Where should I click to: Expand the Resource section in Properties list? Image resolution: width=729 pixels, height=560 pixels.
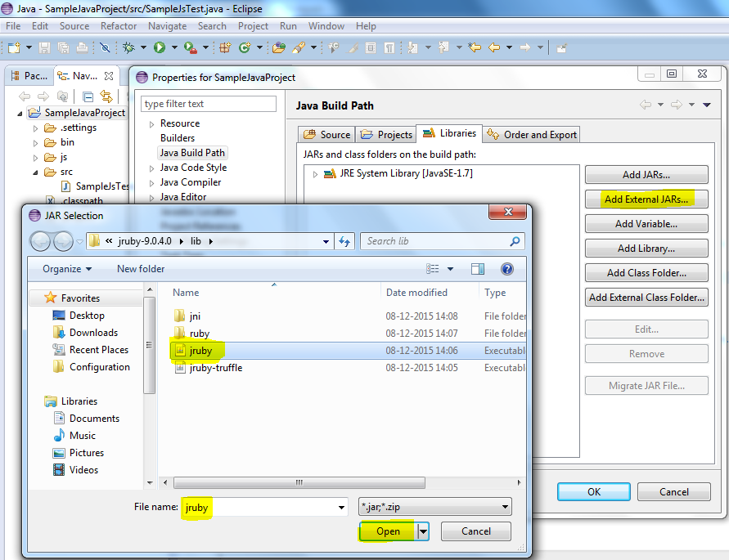click(x=151, y=123)
